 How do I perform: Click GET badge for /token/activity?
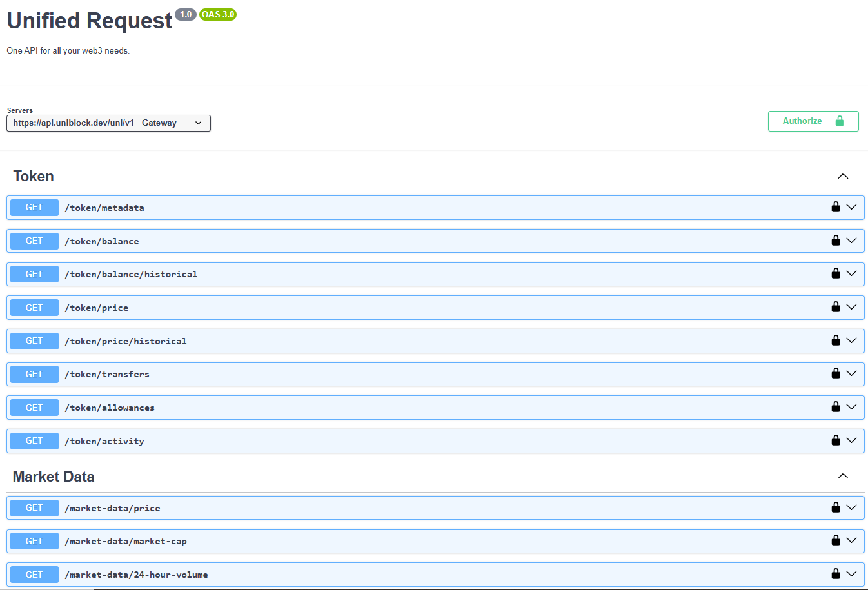[x=34, y=441]
